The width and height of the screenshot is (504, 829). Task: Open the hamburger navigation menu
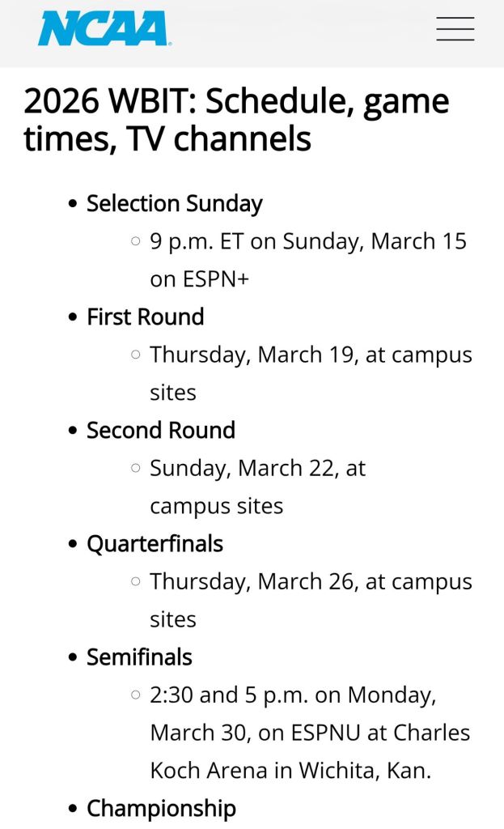click(x=455, y=29)
